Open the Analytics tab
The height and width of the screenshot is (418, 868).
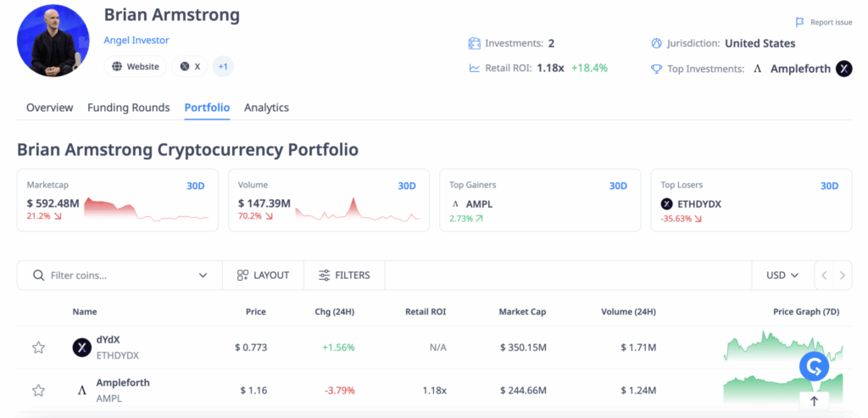point(266,108)
